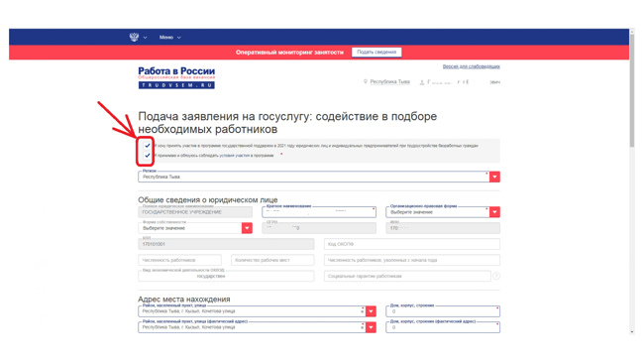Click the page vertical scrollbar thumb

(x=632, y=90)
